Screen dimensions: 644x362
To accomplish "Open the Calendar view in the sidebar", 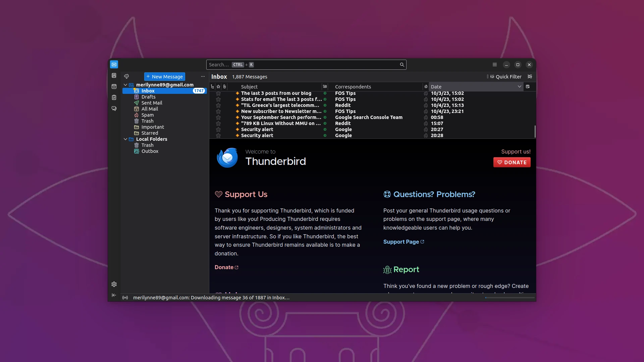I will pos(114,86).
